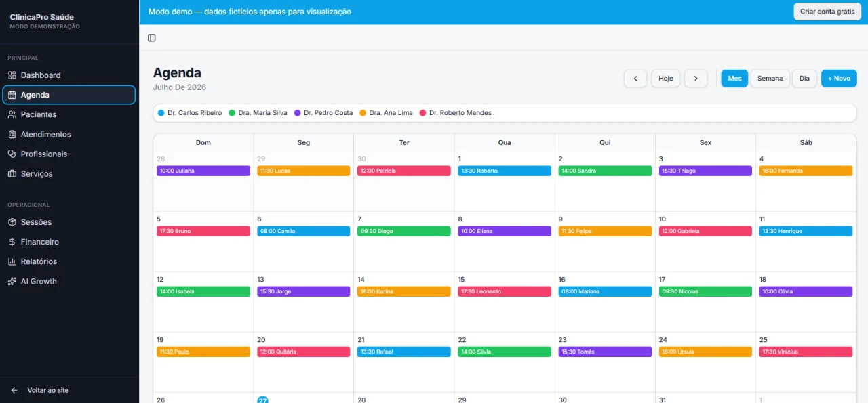Click the Atendimentos clipboard icon
Screen dimensions: 868x403
[x=12, y=134]
